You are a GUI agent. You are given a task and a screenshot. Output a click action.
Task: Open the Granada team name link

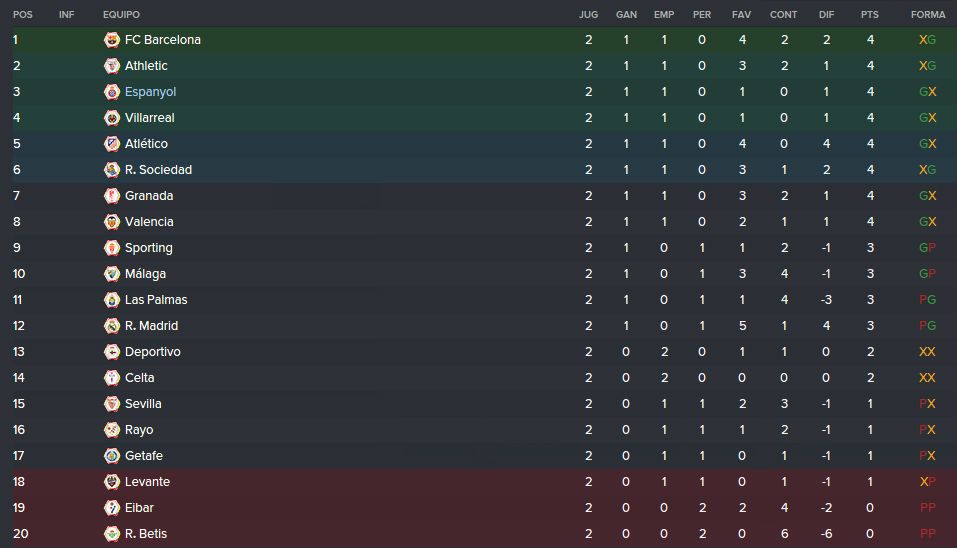pos(149,196)
